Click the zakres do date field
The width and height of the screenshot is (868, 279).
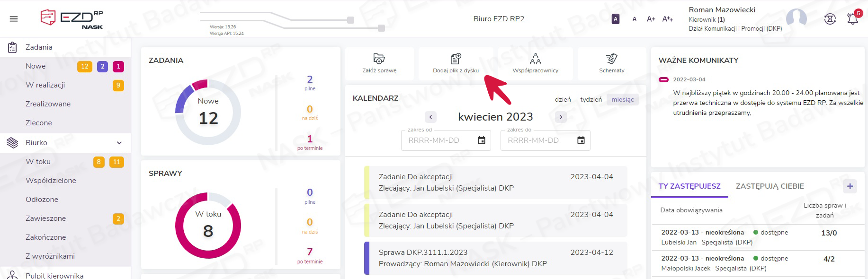point(537,140)
